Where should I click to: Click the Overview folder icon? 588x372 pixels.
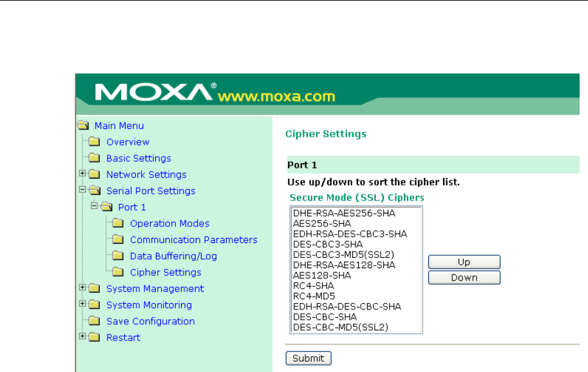tap(95, 142)
